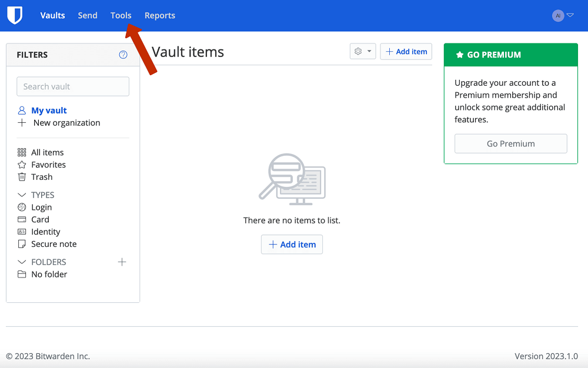The width and height of the screenshot is (588, 368).
Task: Create a New organization
Action: [66, 123]
